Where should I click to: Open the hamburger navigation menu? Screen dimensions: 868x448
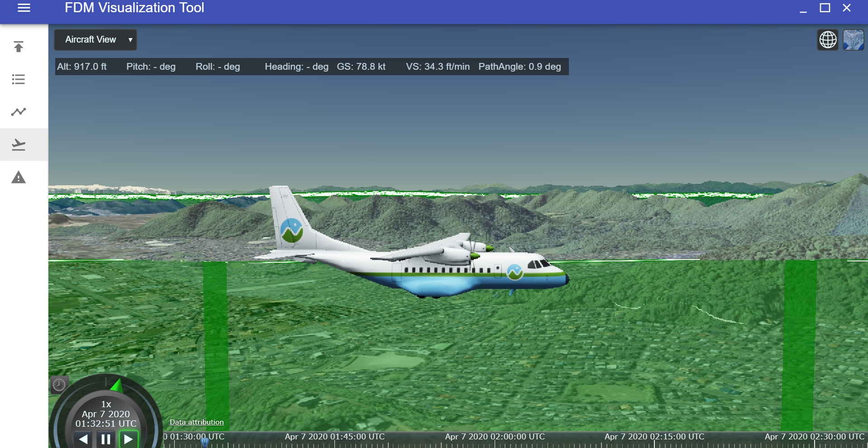click(x=24, y=8)
